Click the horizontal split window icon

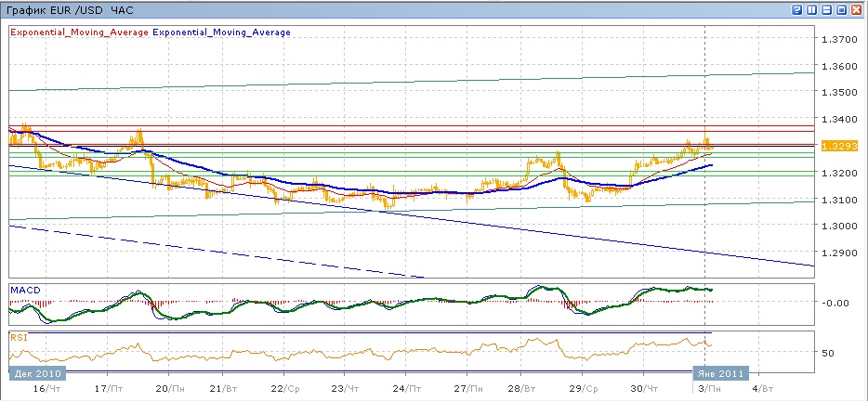[826, 9]
